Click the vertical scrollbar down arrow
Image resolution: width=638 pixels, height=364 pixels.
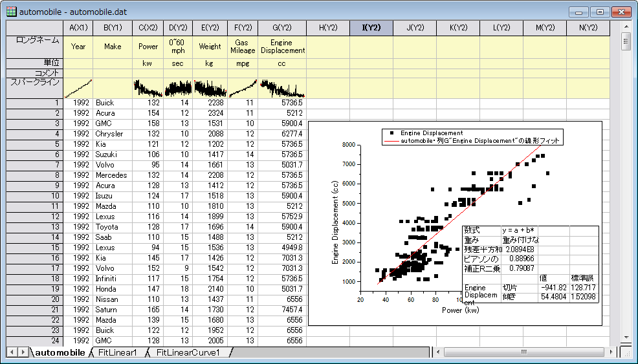coord(626,337)
